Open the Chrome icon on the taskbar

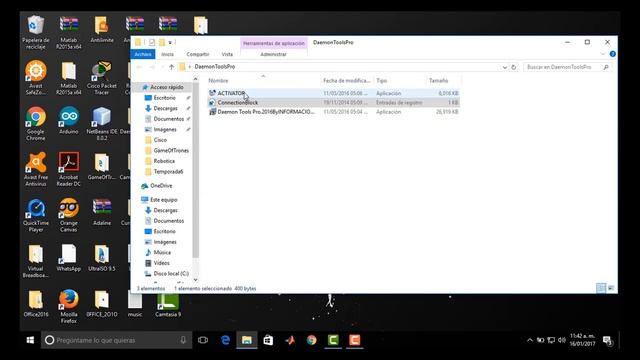pyautogui.click(x=311, y=340)
